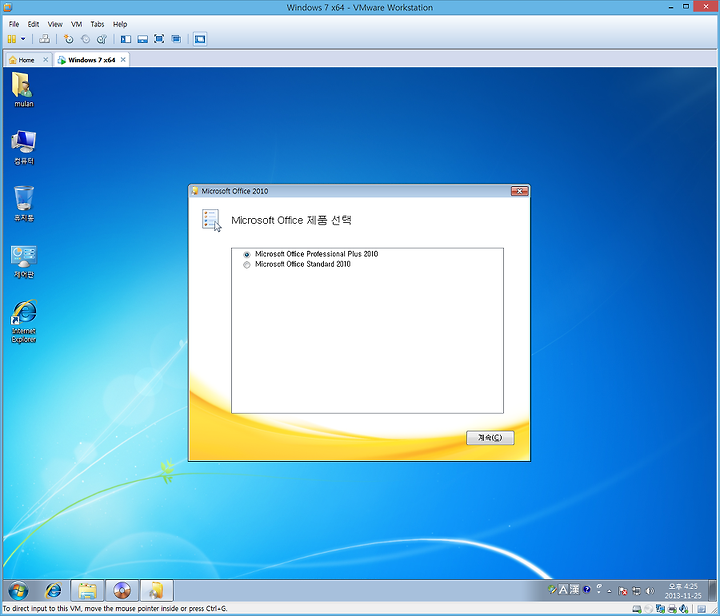Select the 제어판 control panel desktop icon
Image resolution: width=720 pixels, height=616 pixels.
pyautogui.click(x=24, y=262)
